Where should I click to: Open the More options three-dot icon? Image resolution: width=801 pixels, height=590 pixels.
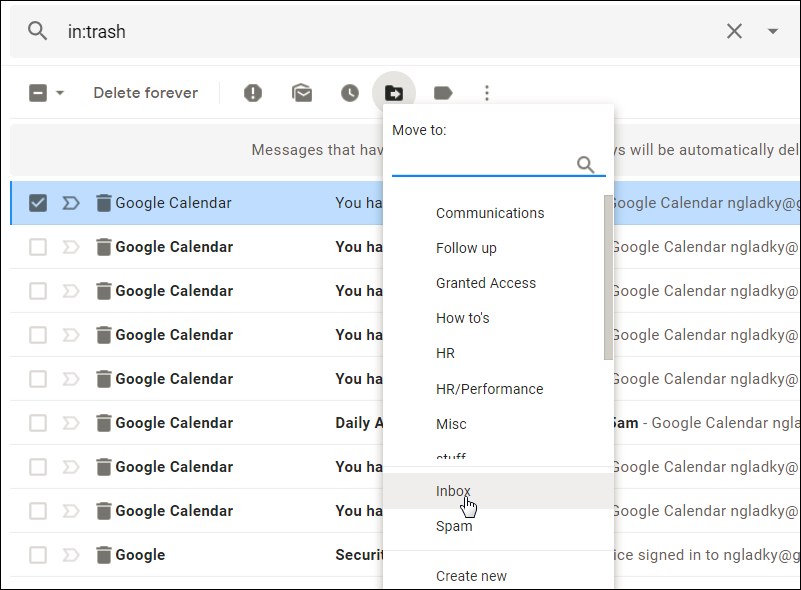(x=487, y=92)
